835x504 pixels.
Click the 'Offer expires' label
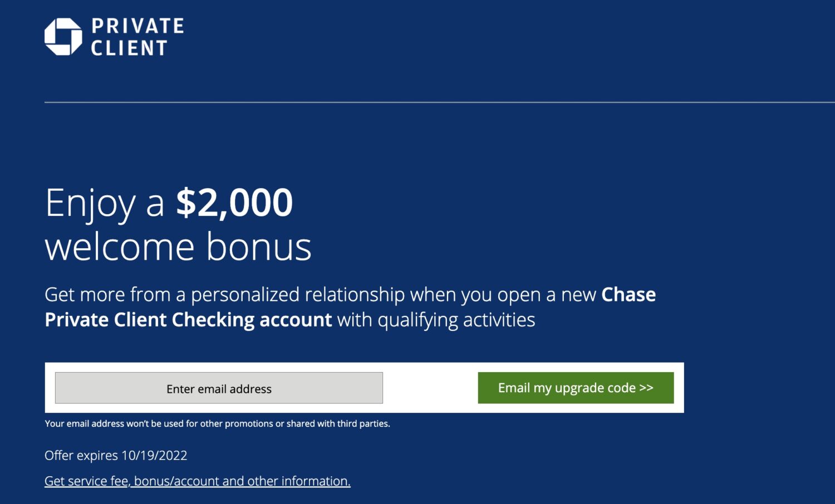pos(81,456)
